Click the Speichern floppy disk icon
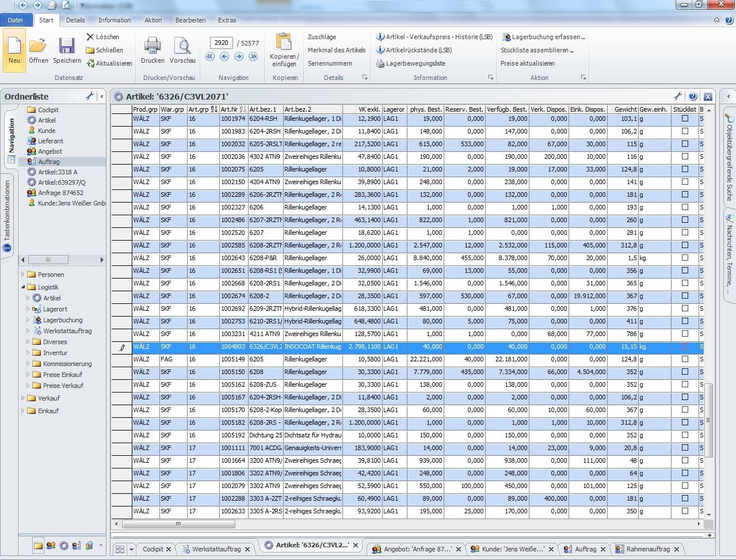This screenshot has width=736, height=560. 67,46
